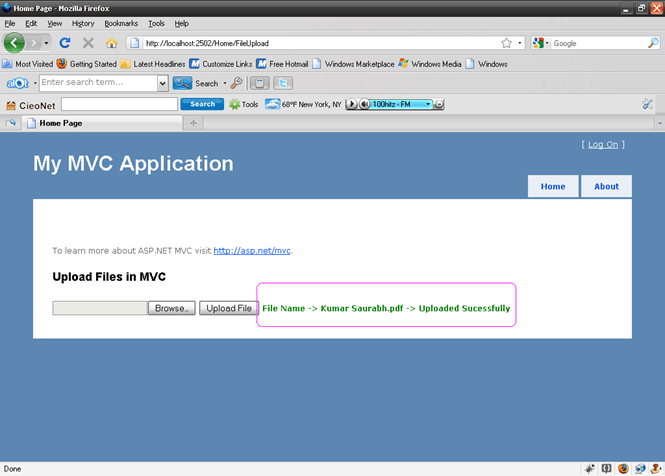Open the View menu
Viewport: 665px width, 476px height.
point(54,23)
